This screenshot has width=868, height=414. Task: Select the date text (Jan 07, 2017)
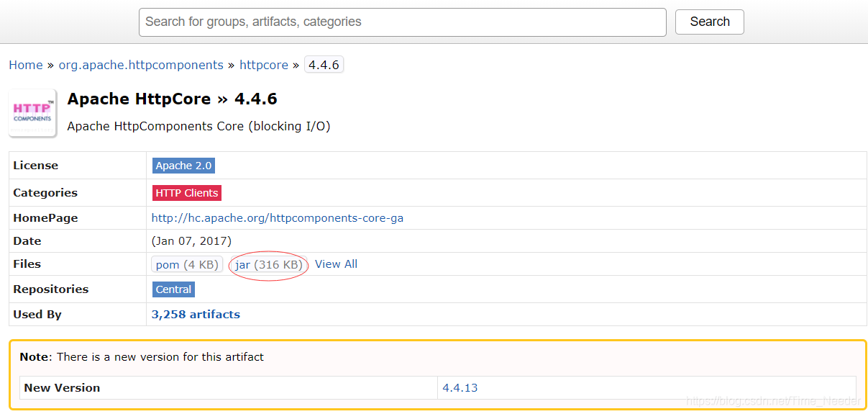[x=192, y=241]
